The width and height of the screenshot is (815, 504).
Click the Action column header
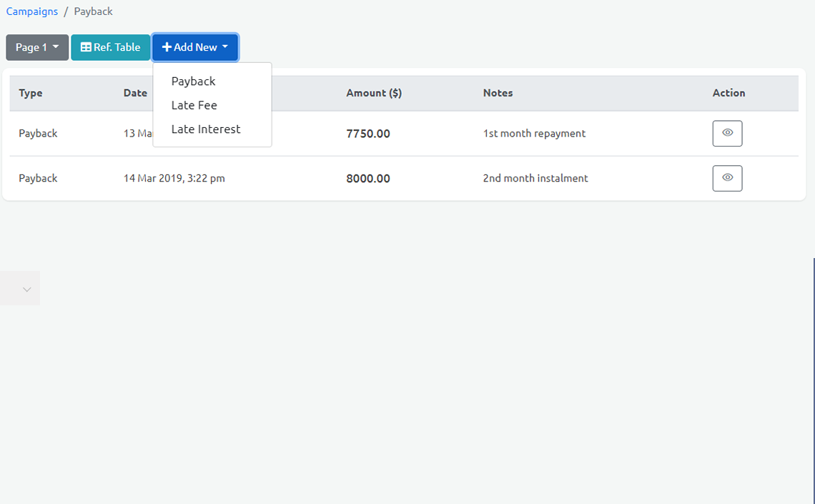point(728,93)
